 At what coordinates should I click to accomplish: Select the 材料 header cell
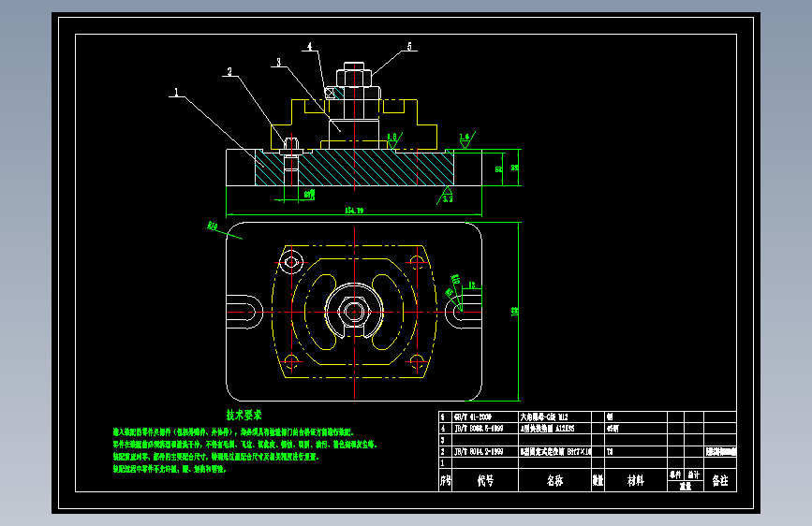635,480
